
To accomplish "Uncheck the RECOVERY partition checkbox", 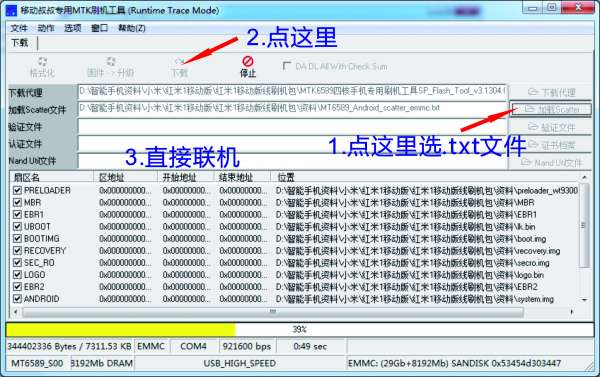I will [x=17, y=251].
